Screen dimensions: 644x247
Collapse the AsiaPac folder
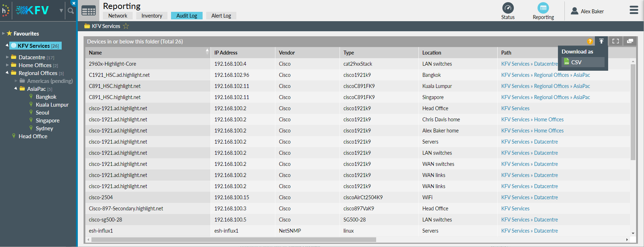point(16,88)
